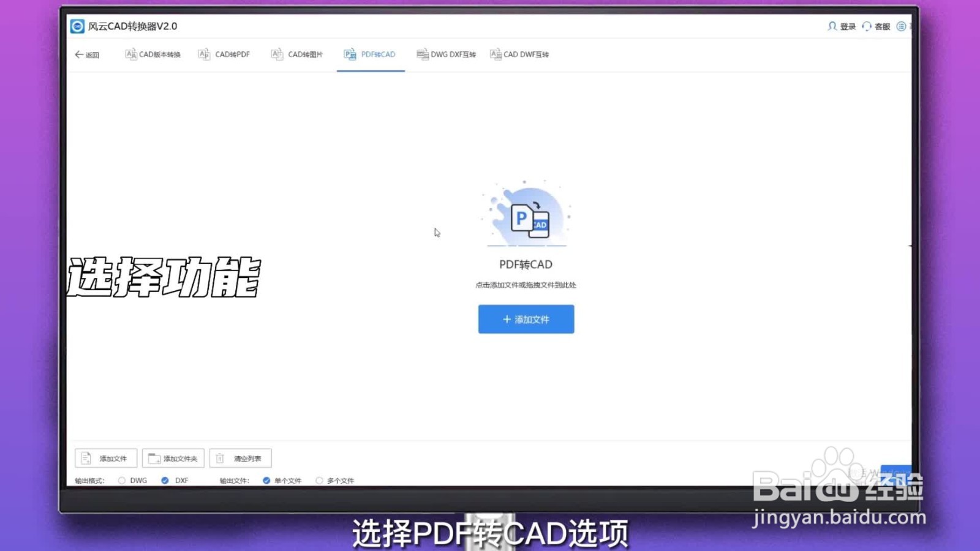Click the 添加文件夹 folder icon
980x551 pixels.
coord(154,458)
